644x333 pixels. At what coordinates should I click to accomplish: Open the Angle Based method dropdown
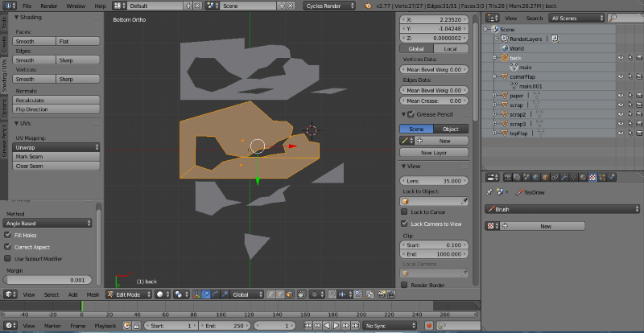pyautogui.click(x=47, y=224)
